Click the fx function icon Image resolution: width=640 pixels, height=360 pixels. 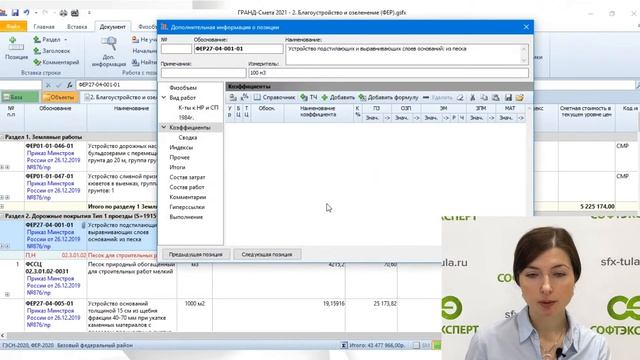click(x=69, y=85)
